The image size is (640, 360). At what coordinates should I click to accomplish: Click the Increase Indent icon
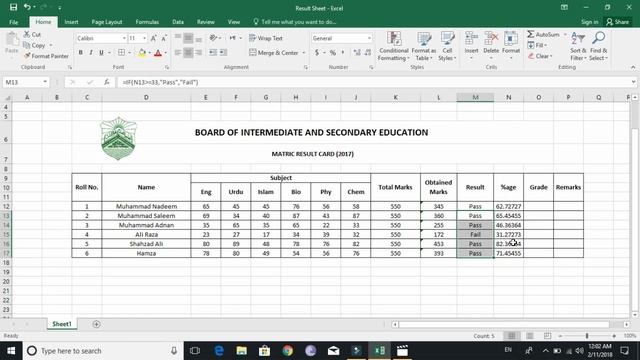[x=223, y=53]
